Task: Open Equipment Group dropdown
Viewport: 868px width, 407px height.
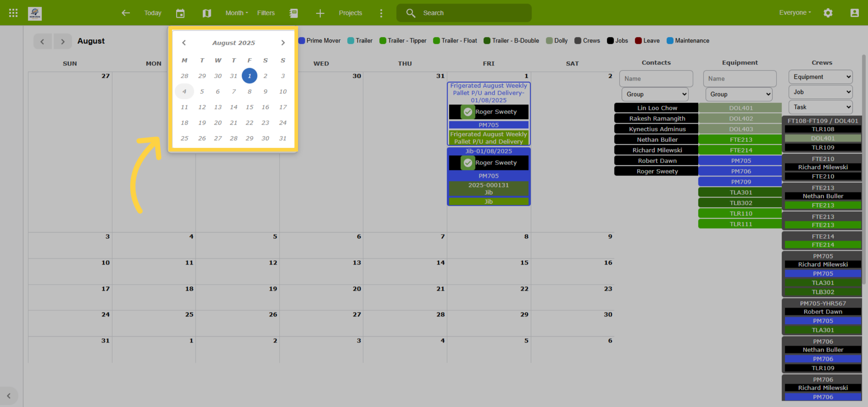Action: point(739,94)
